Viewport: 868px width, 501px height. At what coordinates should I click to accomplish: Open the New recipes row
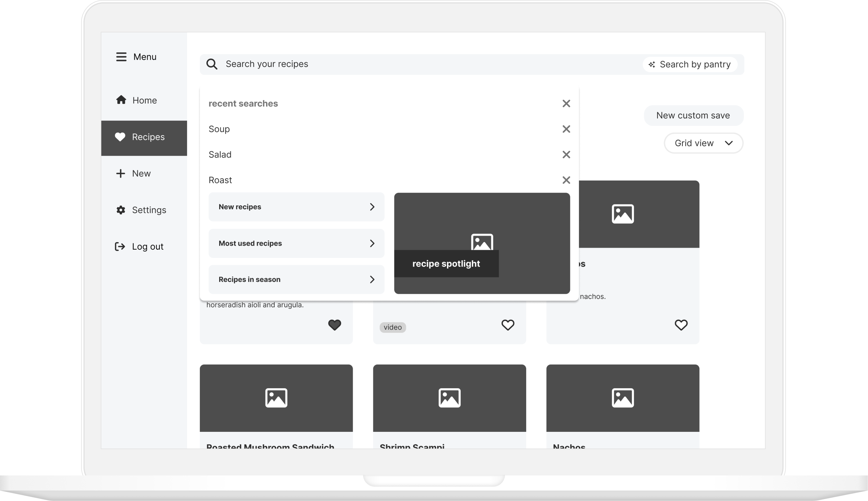[296, 207]
